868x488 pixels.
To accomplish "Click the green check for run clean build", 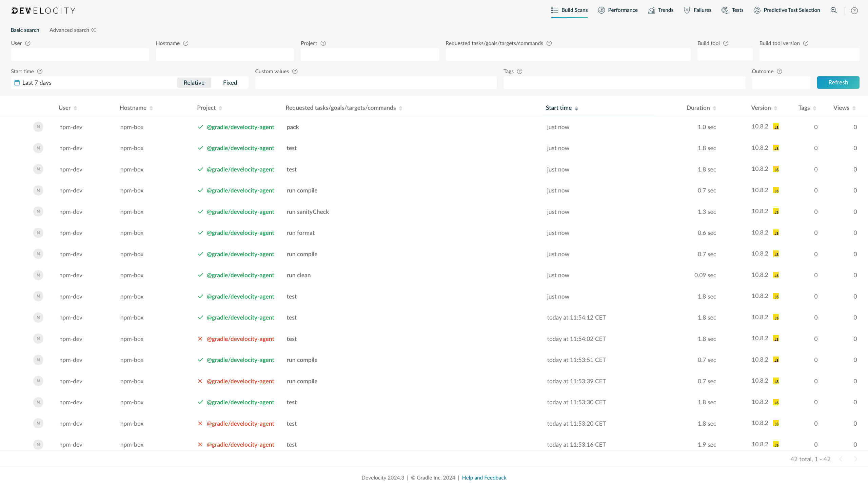I will point(200,275).
